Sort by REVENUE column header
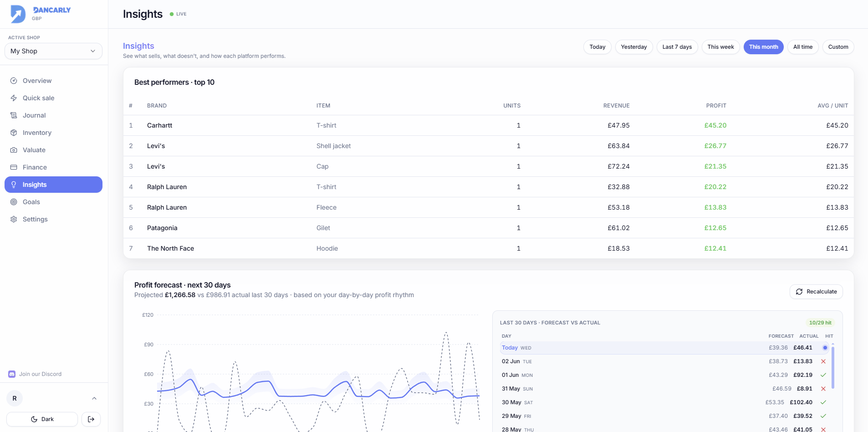 [616, 106]
